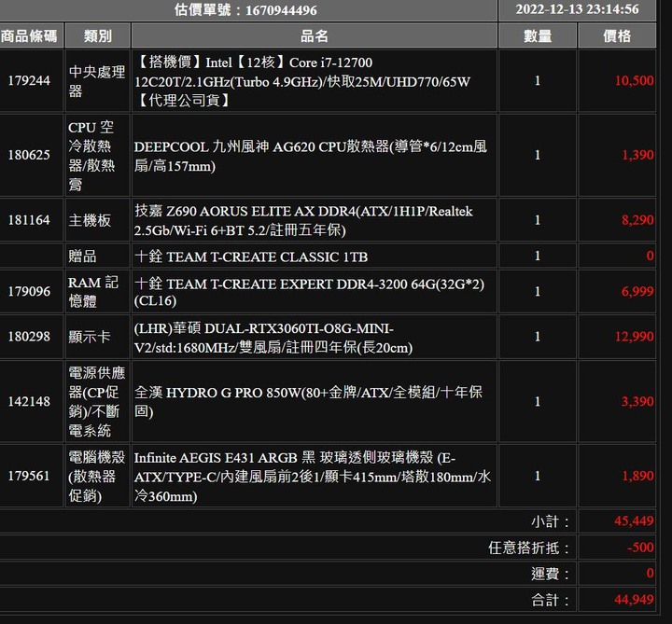
Task: Click the DUAL-RTX3060TI-O8G-MINI-V2 product name
Action: point(273,338)
